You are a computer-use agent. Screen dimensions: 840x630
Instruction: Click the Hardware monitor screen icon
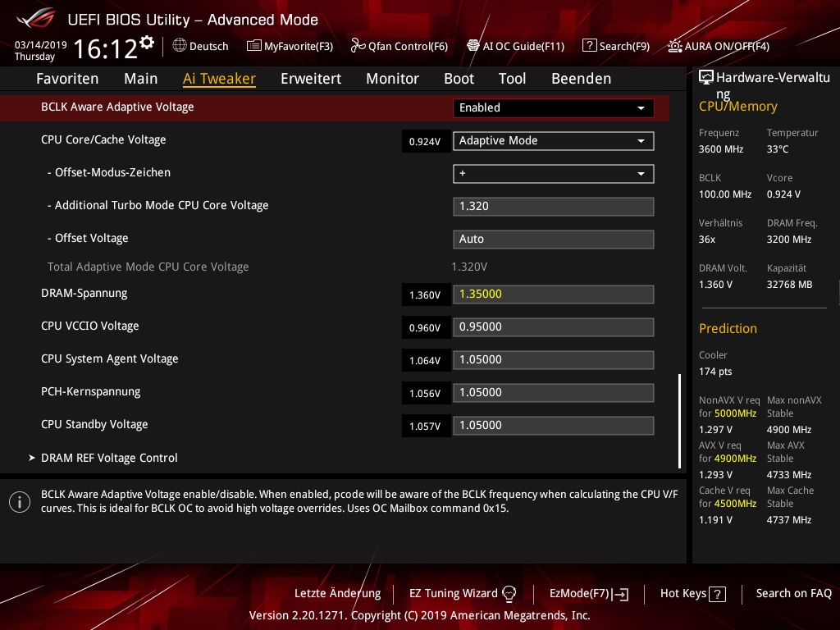pyautogui.click(x=706, y=77)
